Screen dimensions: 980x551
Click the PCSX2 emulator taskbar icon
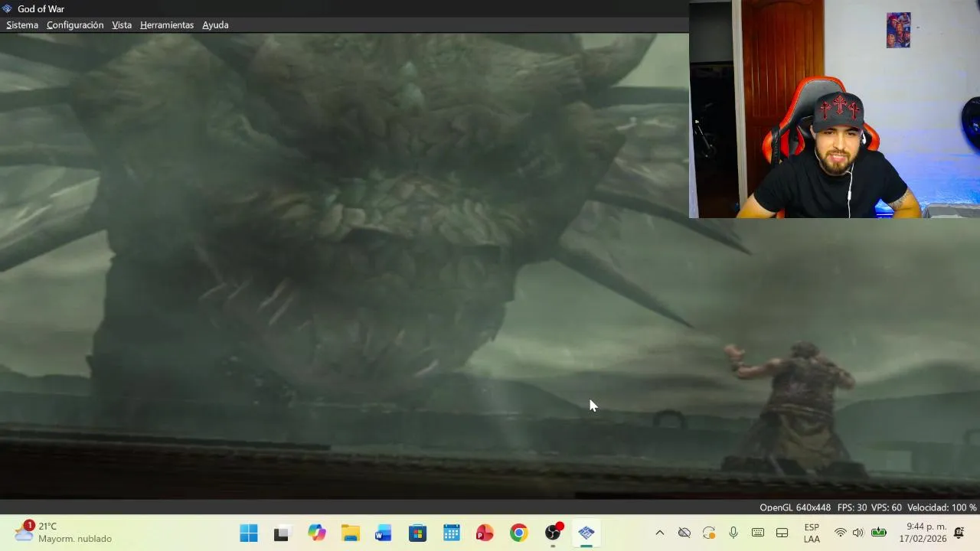pyautogui.click(x=586, y=533)
